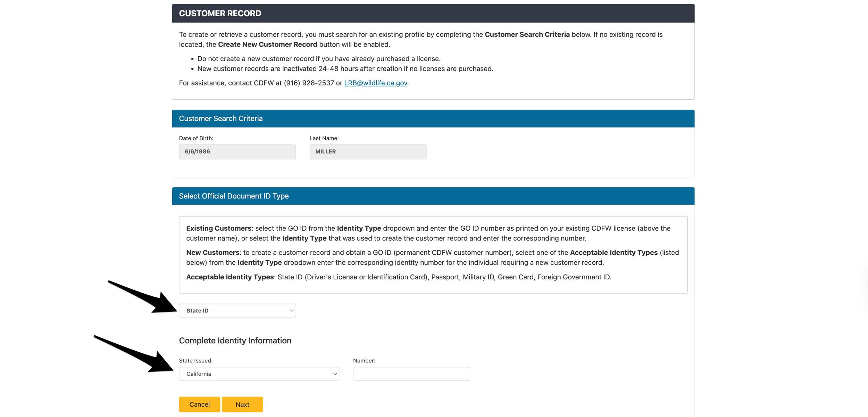Click the State Issued label

(195, 361)
